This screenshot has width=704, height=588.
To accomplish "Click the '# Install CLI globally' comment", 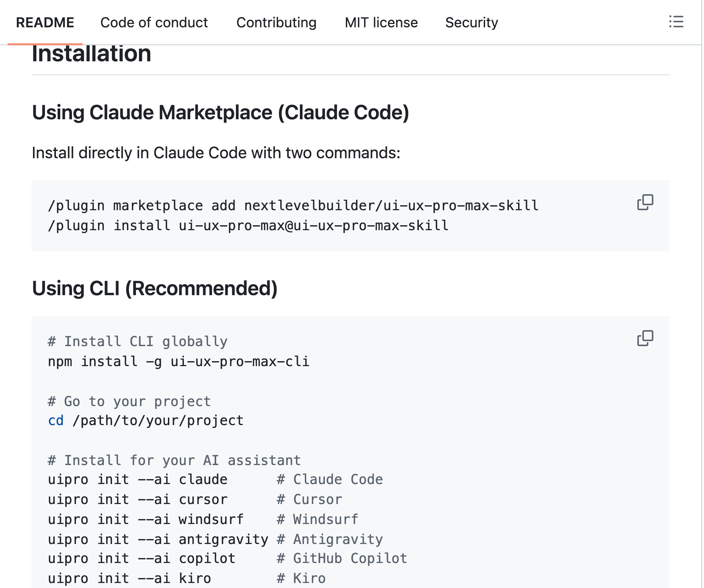I will pos(138,342).
